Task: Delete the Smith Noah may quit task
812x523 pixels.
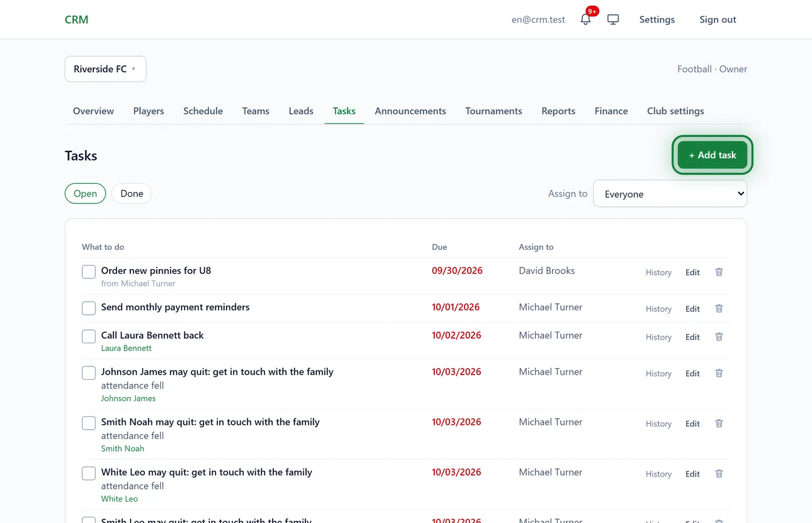Action: 719,424
